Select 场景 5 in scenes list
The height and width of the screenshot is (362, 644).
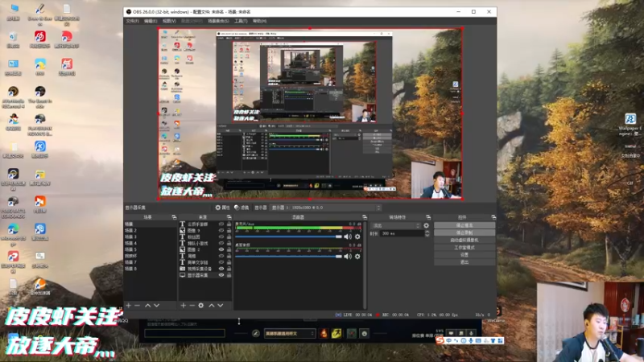151,249
